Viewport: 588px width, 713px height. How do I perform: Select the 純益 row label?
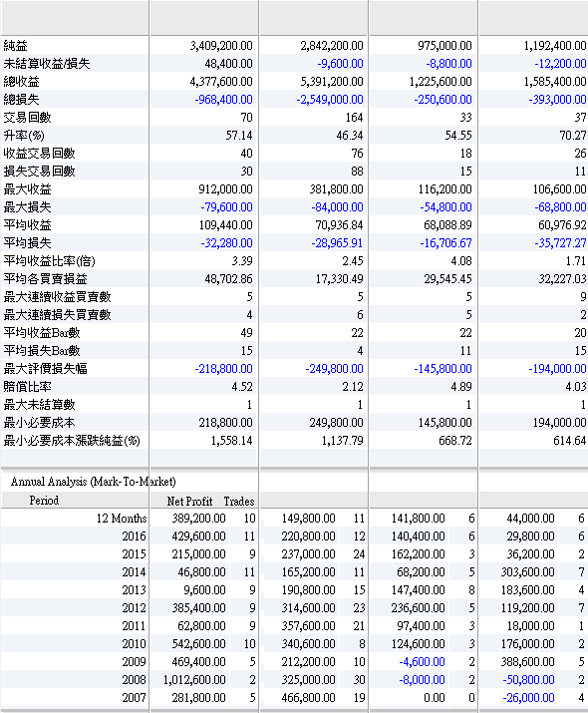coord(16,46)
